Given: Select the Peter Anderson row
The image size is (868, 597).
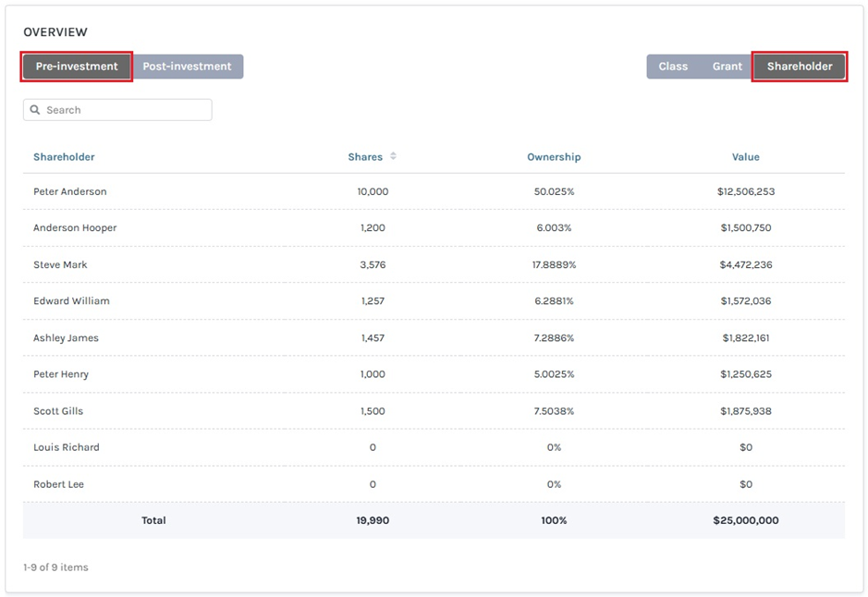Looking at the screenshot, I should [434, 191].
